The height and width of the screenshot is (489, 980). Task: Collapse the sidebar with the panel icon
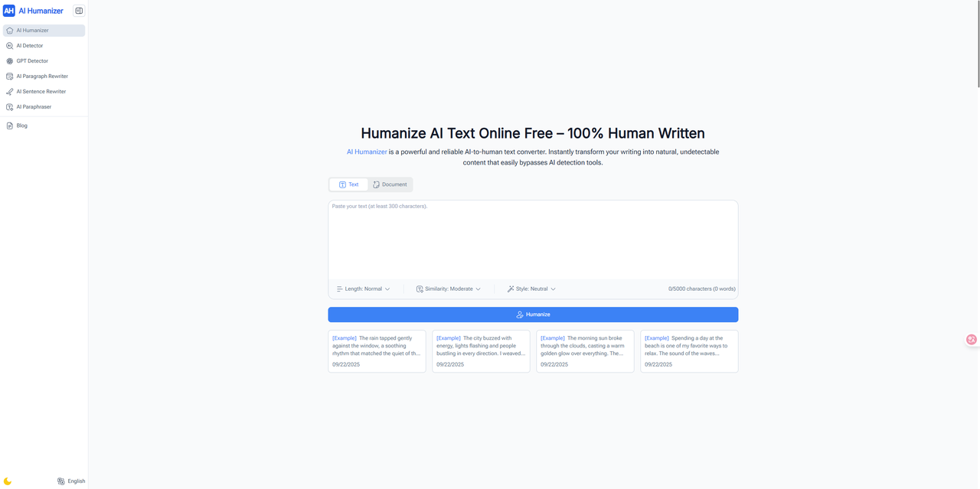click(x=79, y=11)
